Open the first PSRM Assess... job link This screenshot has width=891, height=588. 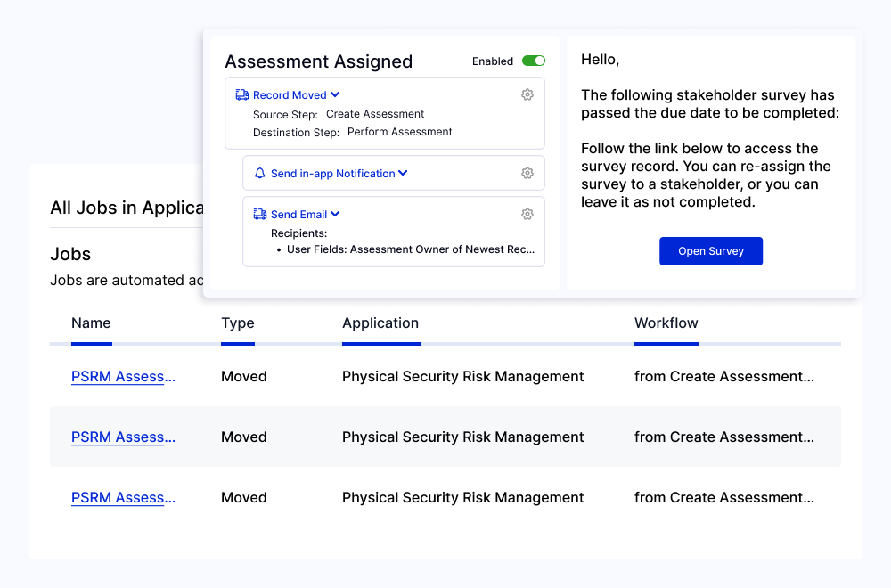tap(123, 376)
